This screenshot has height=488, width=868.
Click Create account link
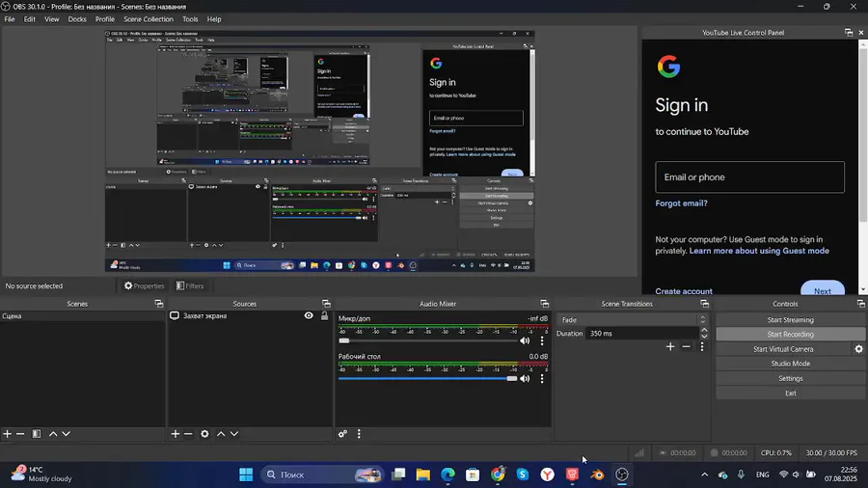point(684,291)
